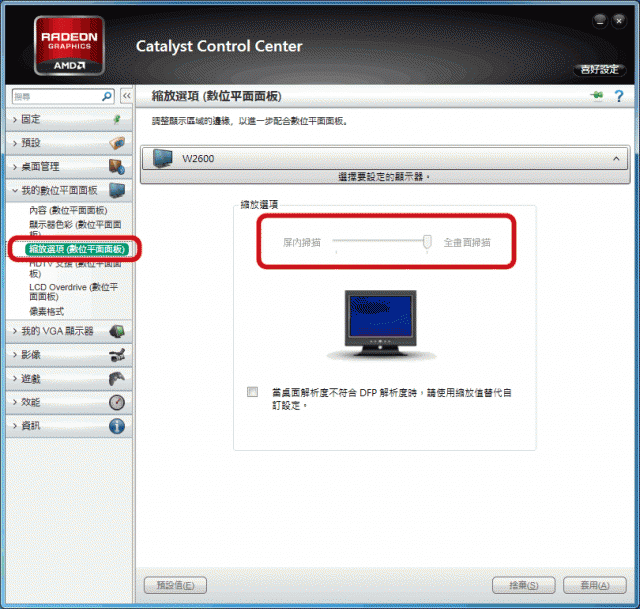Screen dimensions: 640x609
Task: Click the 預設值(E) defaults button
Action: pos(176,585)
